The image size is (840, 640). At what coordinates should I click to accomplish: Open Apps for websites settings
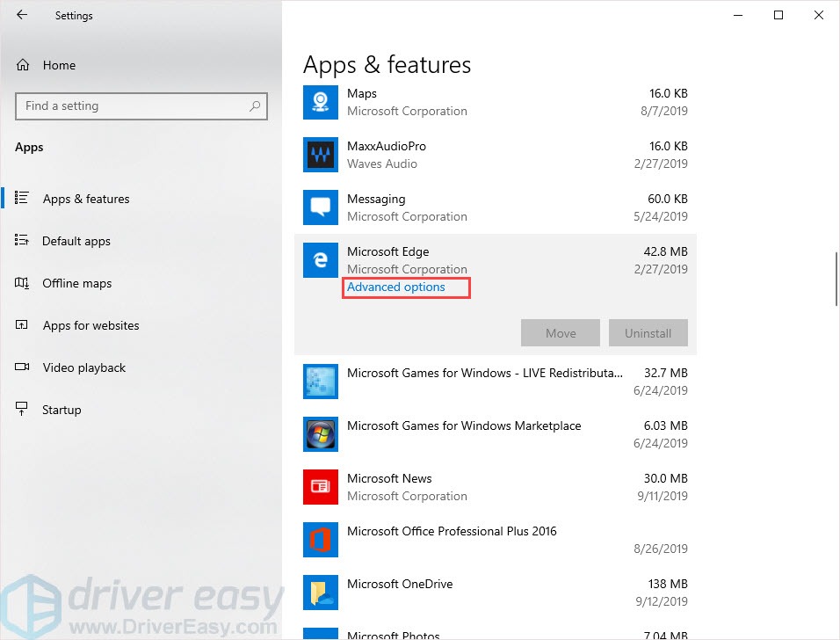pos(91,325)
